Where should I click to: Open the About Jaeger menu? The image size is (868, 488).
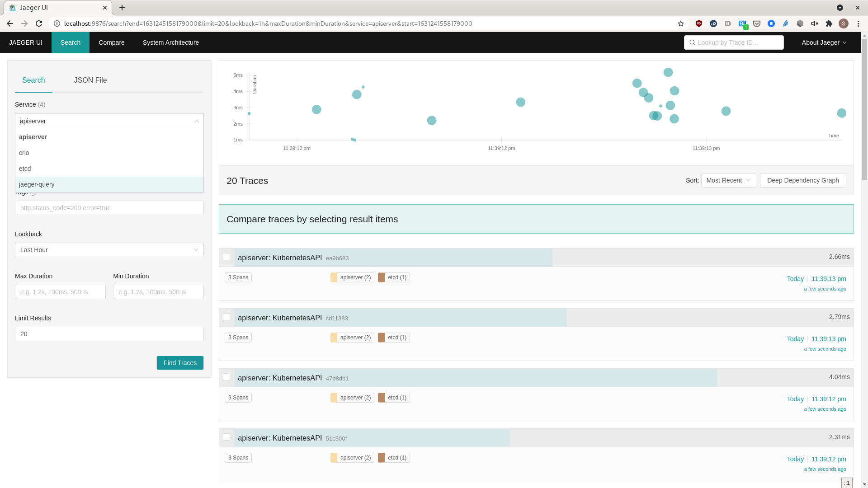pos(824,42)
